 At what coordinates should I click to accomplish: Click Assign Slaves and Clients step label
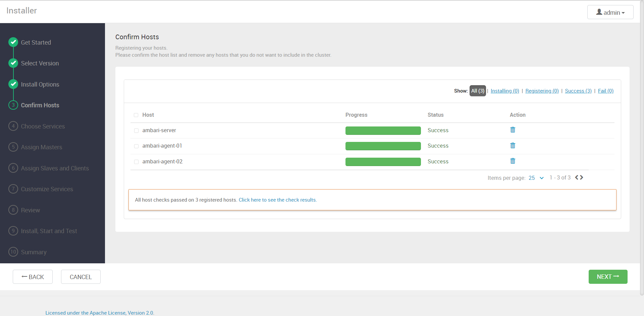[55, 168]
